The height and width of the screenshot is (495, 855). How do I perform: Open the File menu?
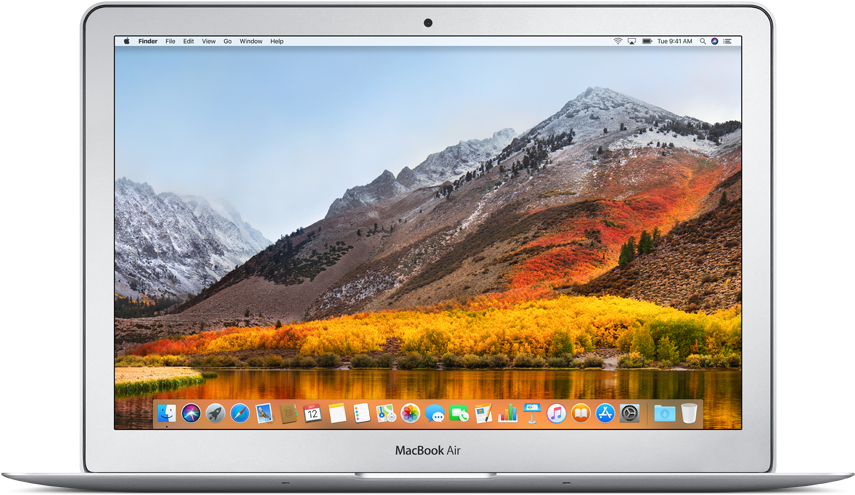click(x=170, y=41)
